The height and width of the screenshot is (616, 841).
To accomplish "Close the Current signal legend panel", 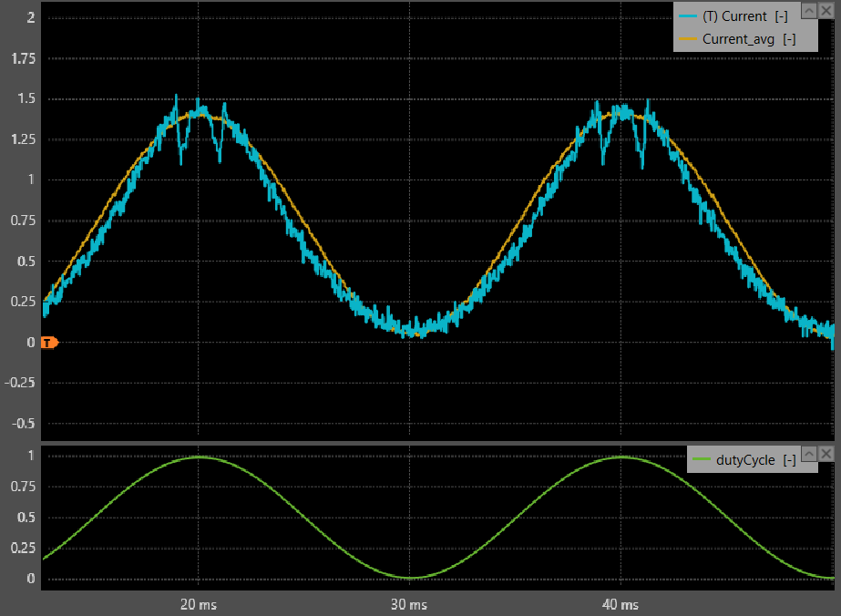I will (x=826, y=11).
